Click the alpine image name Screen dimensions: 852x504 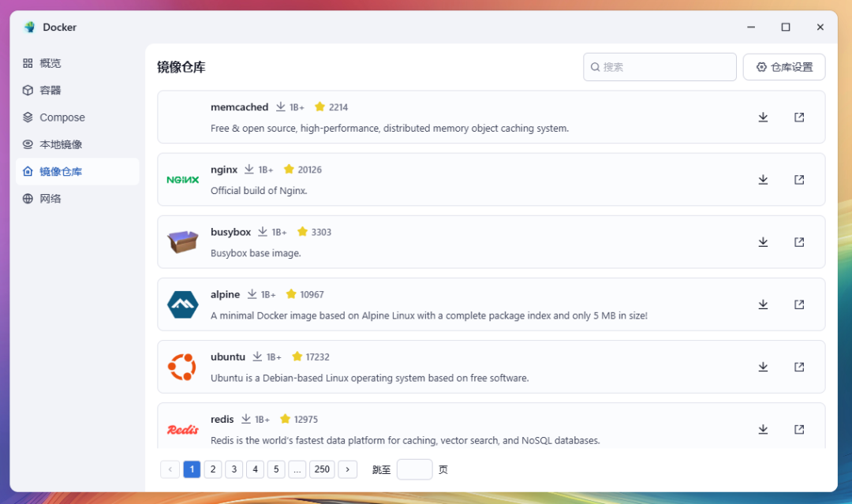(226, 294)
